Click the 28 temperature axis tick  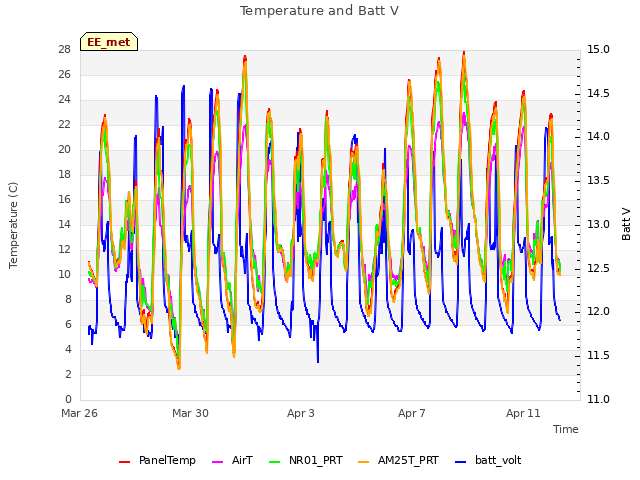click(x=64, y=49)
